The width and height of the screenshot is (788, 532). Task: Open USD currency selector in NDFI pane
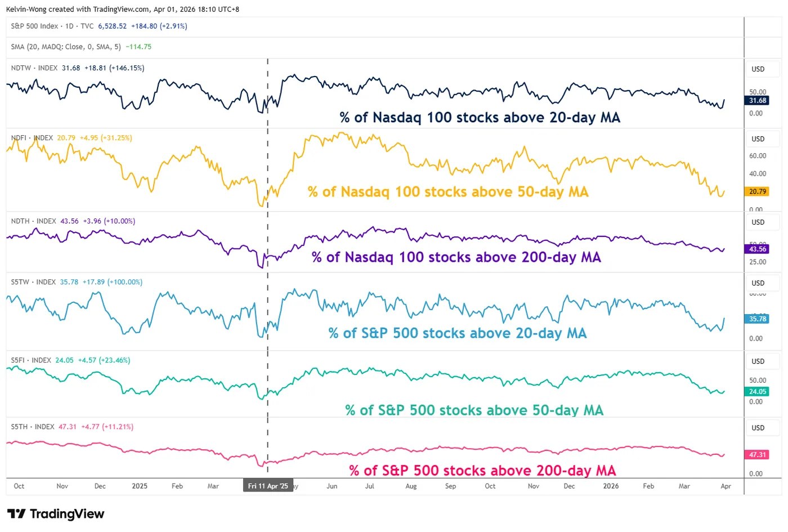point(758,139)
